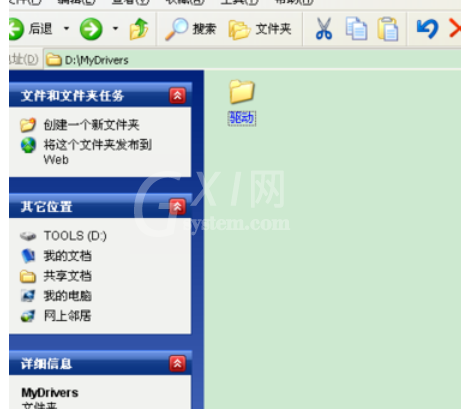Click the Copy icon in toolbar

[356, 29]
